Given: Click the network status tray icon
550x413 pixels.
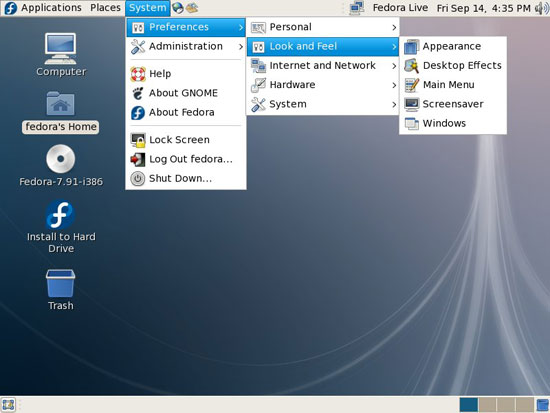Looking at the screenshot, I should pos(357,8).
